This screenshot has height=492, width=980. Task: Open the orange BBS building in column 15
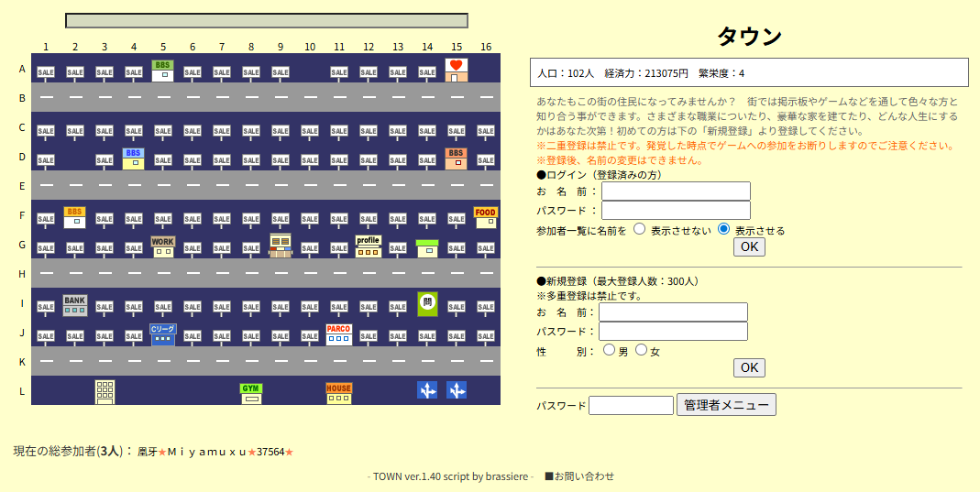coord(457,159)
